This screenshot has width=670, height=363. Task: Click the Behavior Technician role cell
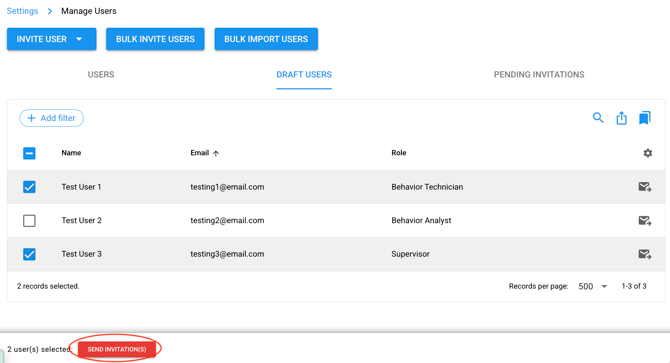tap(427, 187)
